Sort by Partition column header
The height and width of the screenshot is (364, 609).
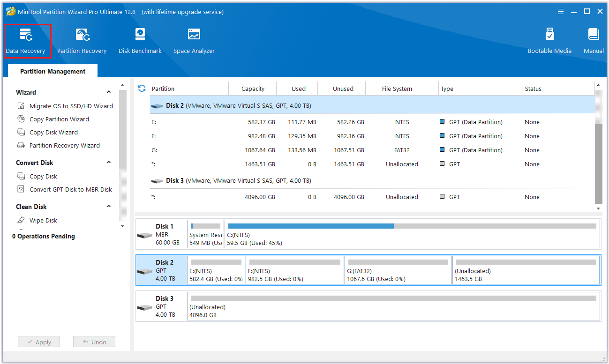pos(163,89)
